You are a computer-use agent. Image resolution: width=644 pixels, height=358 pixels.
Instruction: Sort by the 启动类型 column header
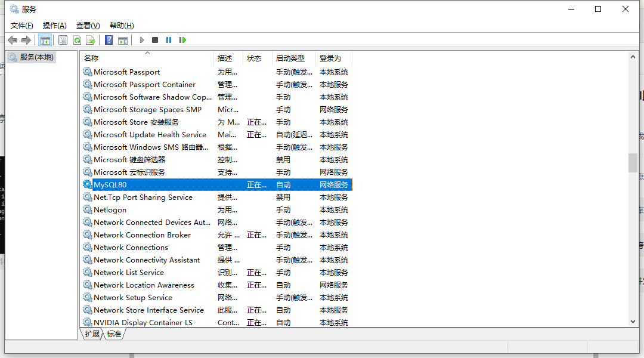pos(293,58)
